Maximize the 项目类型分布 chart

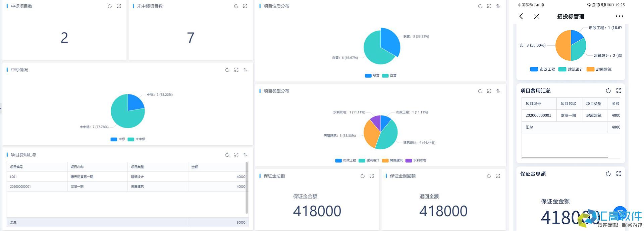click(489, 91)
